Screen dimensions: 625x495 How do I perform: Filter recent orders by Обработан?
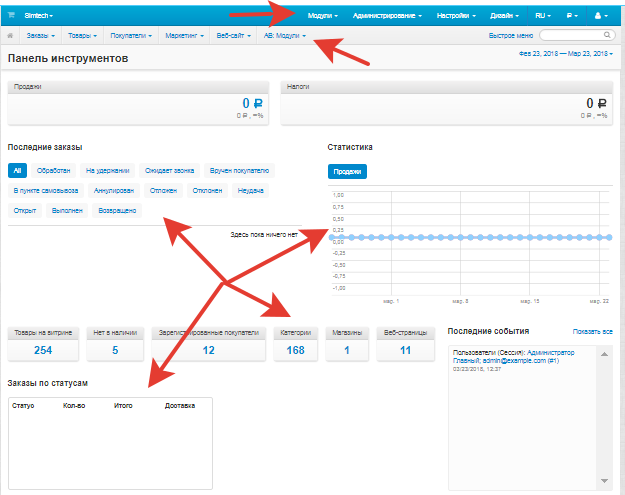point(54,170)
